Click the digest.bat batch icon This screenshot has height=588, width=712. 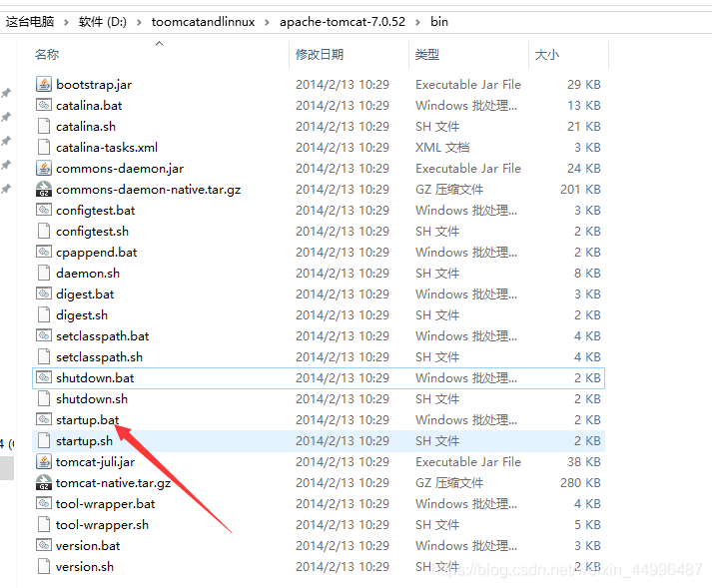coord(44,294)
